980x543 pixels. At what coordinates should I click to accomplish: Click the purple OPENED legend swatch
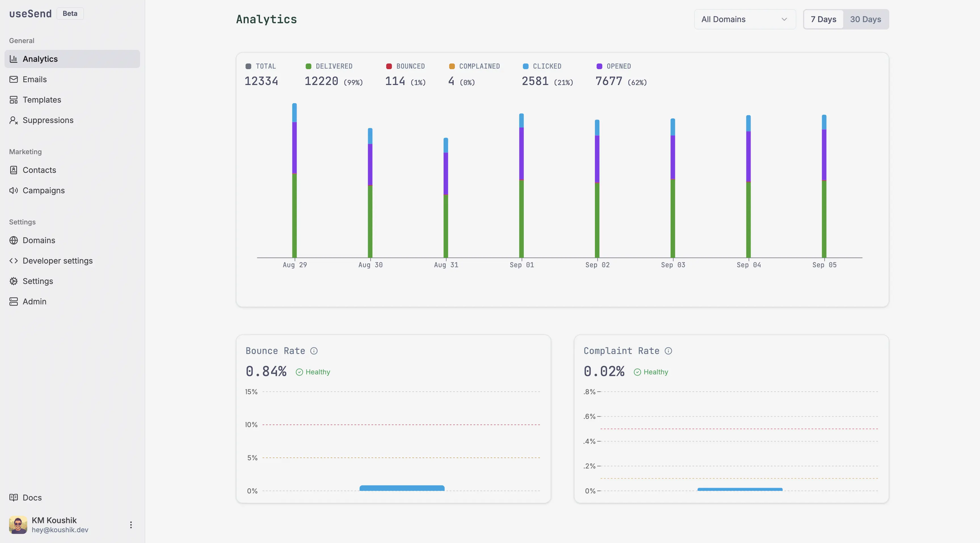(599, 67)
